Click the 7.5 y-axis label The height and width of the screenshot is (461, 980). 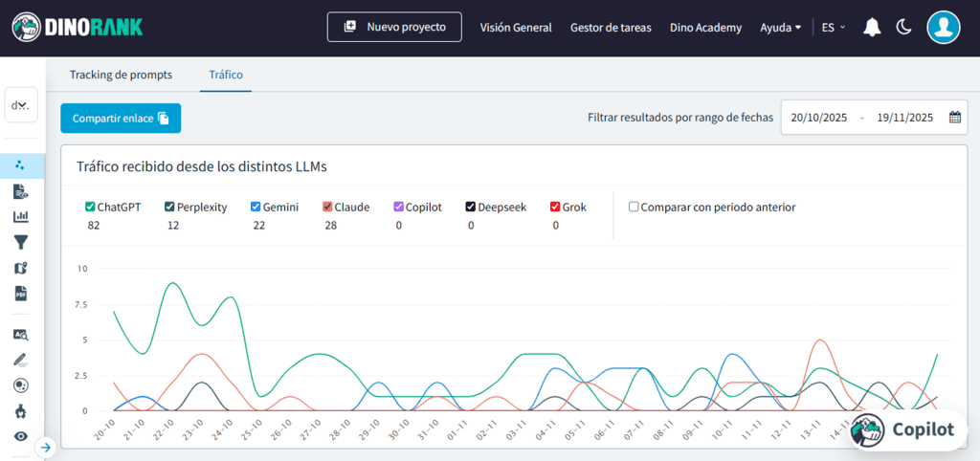[x=81, y=304]
